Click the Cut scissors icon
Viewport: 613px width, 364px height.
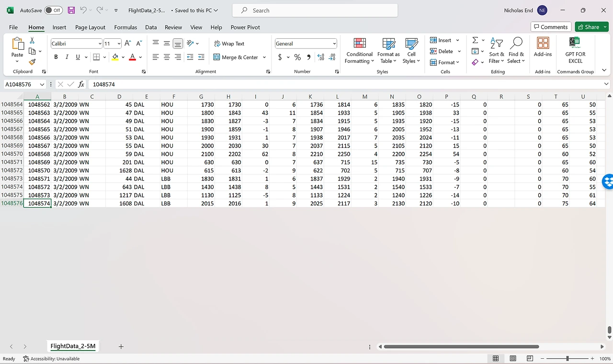(32, 41)
